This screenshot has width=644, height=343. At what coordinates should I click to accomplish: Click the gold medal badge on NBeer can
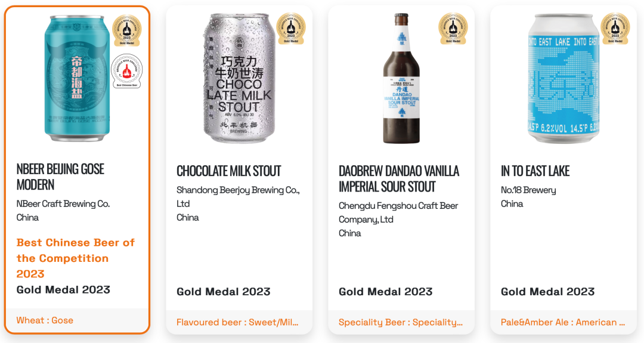[x=127, y=30]
